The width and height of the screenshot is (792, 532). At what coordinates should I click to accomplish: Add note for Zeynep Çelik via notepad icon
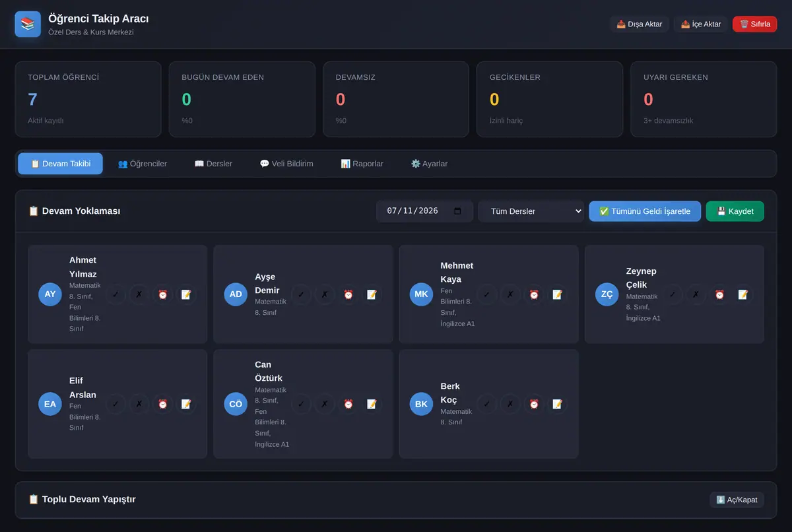743,294
